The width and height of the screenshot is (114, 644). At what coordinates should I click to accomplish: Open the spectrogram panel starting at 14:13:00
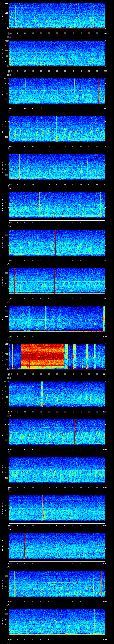point(57,470)
